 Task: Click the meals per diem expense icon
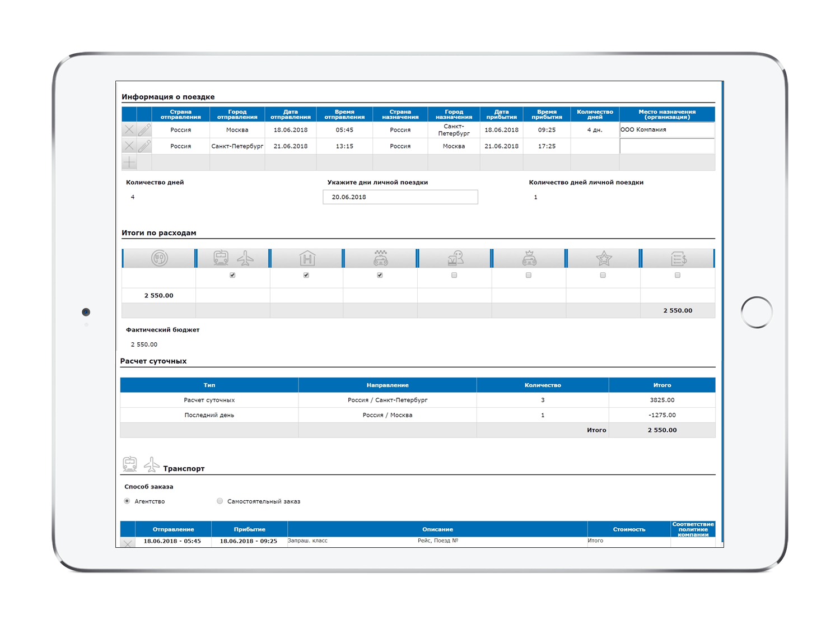159,258
